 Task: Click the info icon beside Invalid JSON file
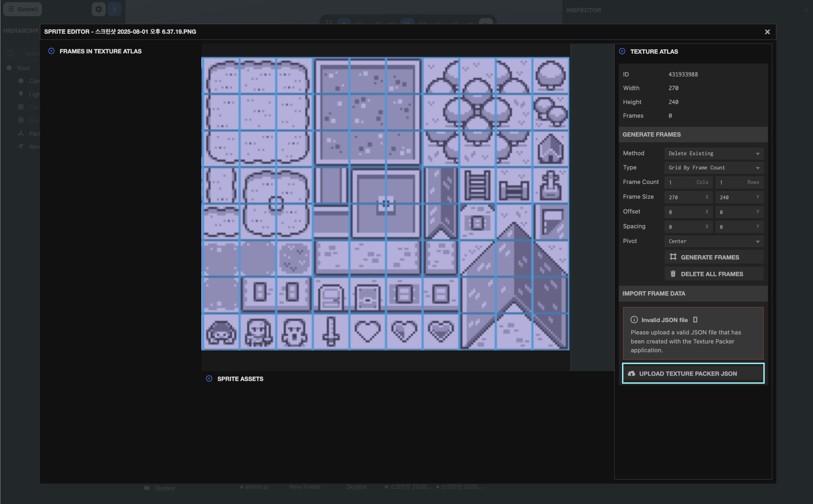[x=634, y=320]
